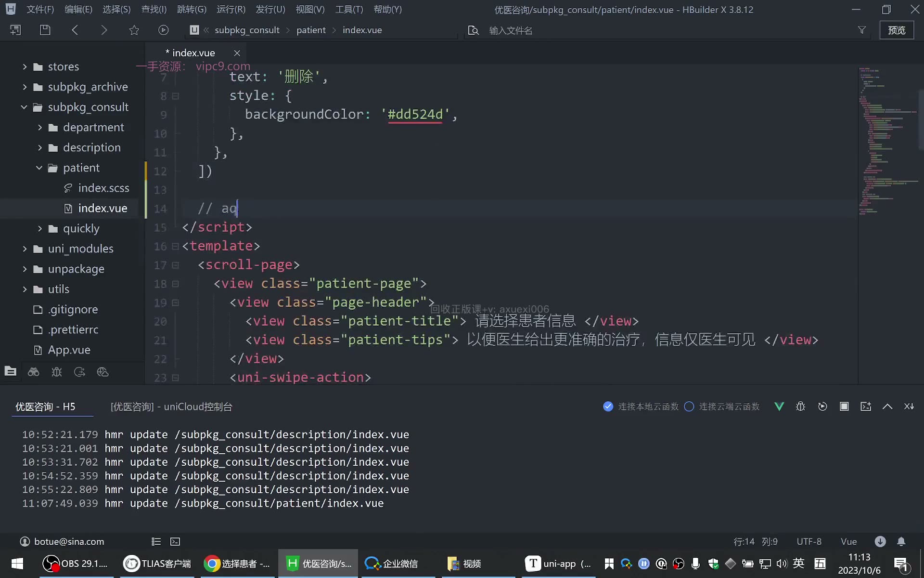Screen dimensions: 924x578
Task: Expand the quickly folder
Action: (40, 228)
